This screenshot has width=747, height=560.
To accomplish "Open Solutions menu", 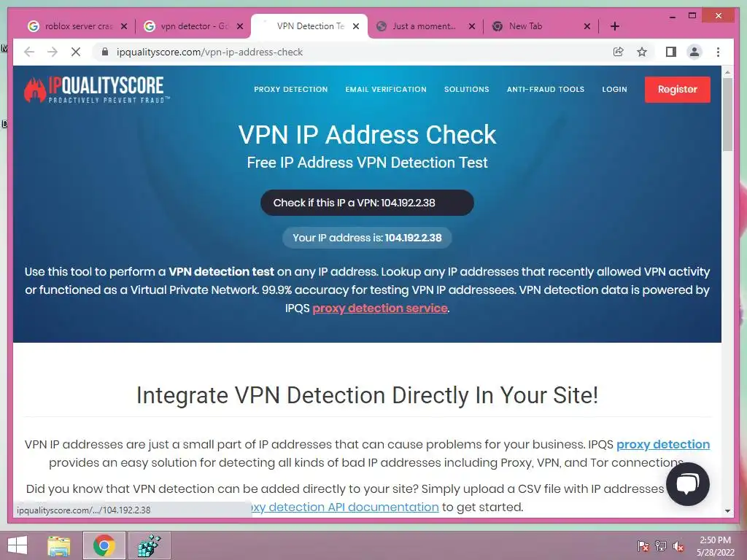I will 466,89.
